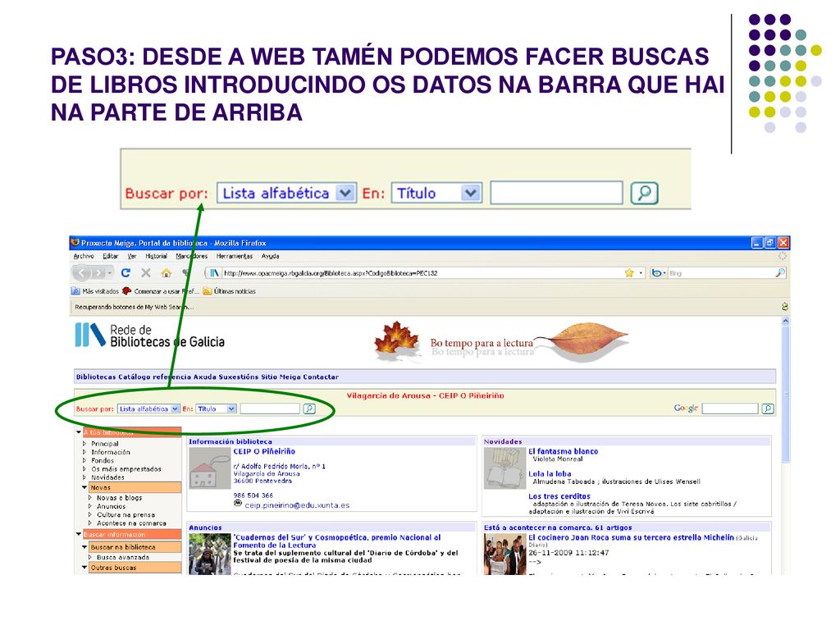Select Fondos in the sidebar
This screenshot has height=630, width=840.
point(103,460)
